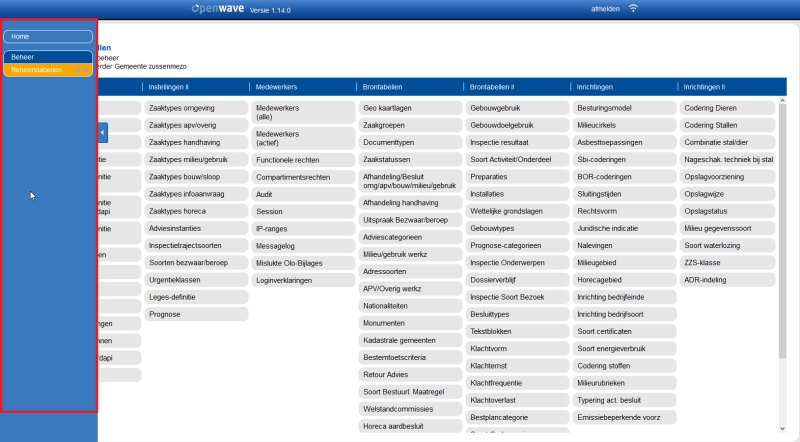Close the Beheerstabellen tab with its X icon
The height and width of the screenshot is (442, 800).
click(x=86, y=70)
